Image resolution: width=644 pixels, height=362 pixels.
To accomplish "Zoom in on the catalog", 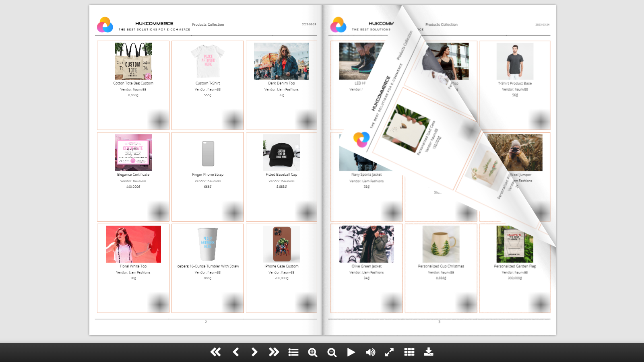I will (313, 352).
